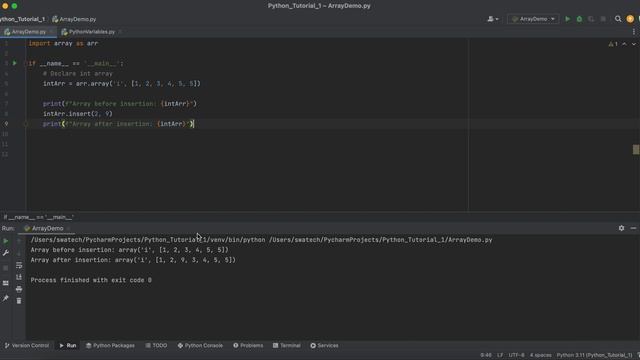The height and width of the screenshot is (360, 640).
Task: Open Python Packages tool window
Action: pos(110,345)
